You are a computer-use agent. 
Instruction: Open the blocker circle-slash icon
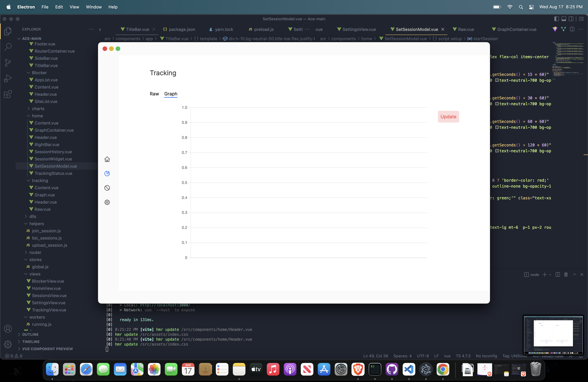tap(107, 188)
